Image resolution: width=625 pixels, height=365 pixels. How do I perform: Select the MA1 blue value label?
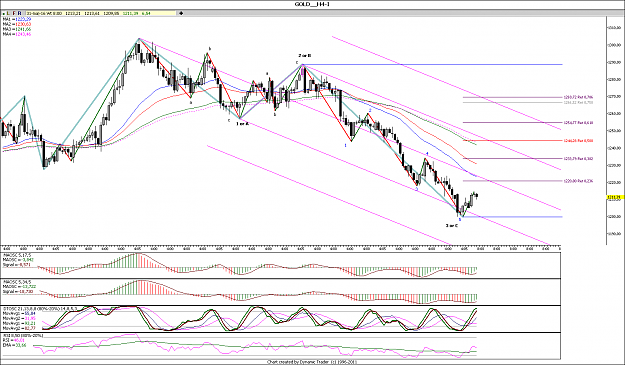tap(23, 19)
